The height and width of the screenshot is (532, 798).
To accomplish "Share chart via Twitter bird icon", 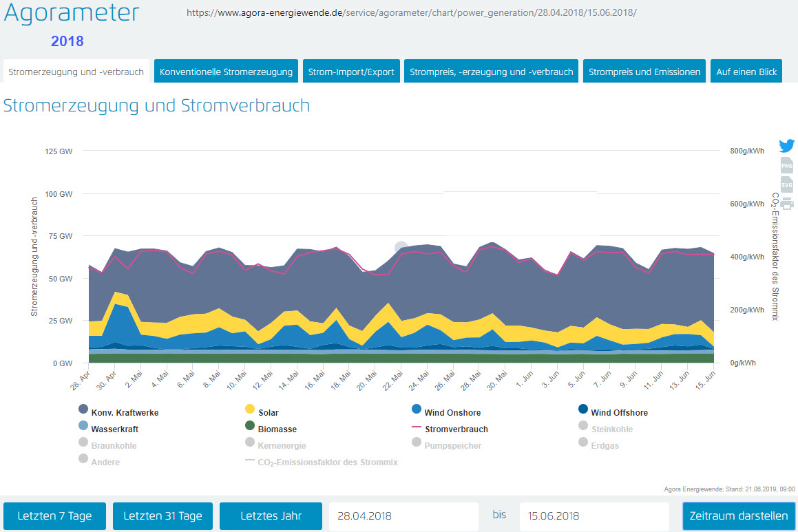I will (x=786, y=146).
